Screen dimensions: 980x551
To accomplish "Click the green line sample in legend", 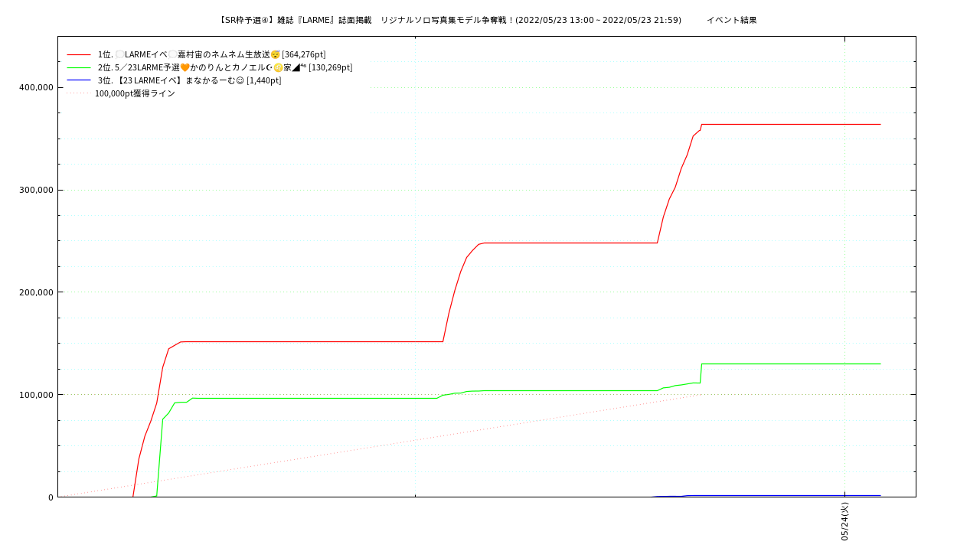I will coord(79,67).
